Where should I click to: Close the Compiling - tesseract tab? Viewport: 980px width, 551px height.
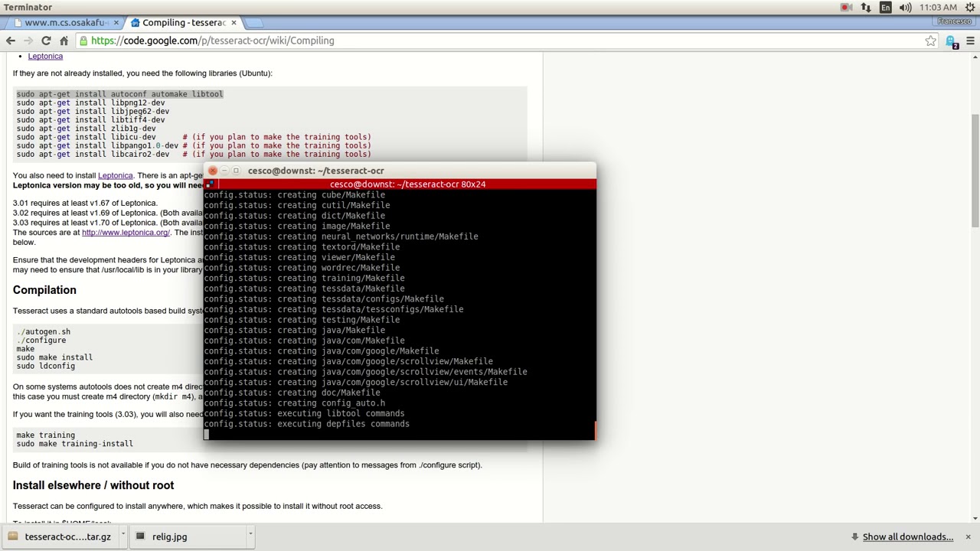[x=234, y=23]
